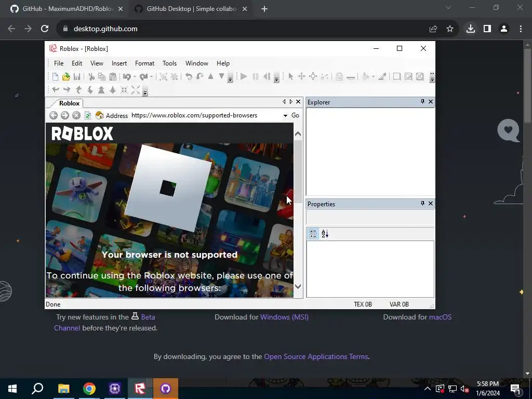Click the Lock padlock tool icon

pyautogui.click(x=339, y=77)
